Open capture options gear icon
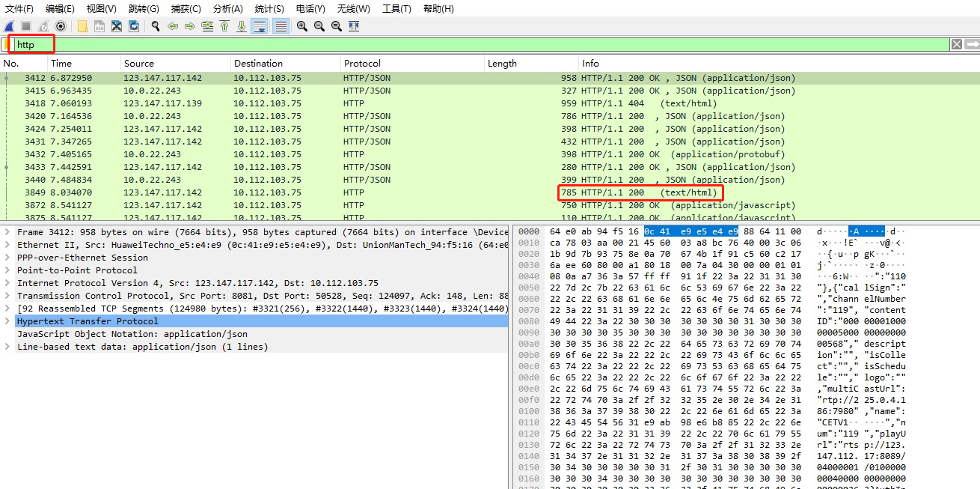Screen dimensions: 980x489 point(61,26)
